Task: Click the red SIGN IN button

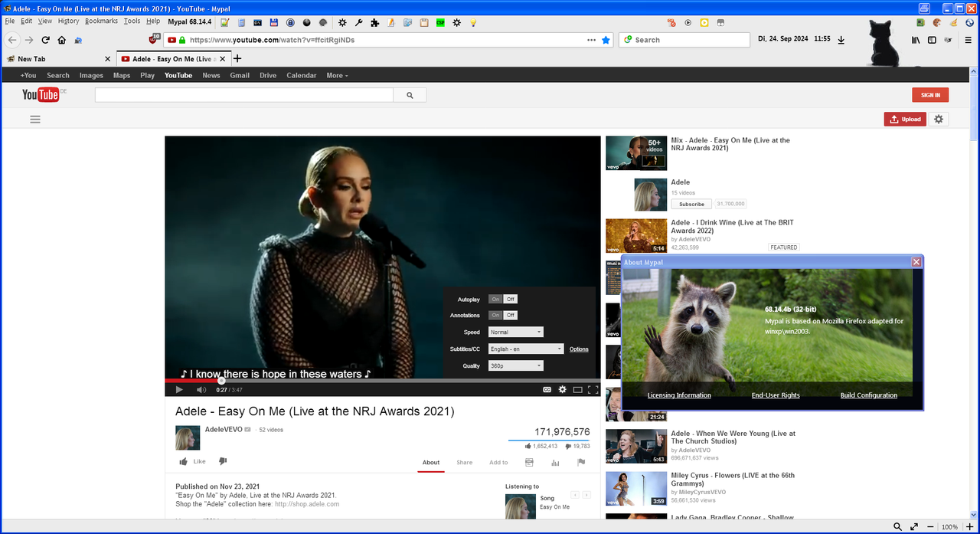Action: click(x=930, y=95)
